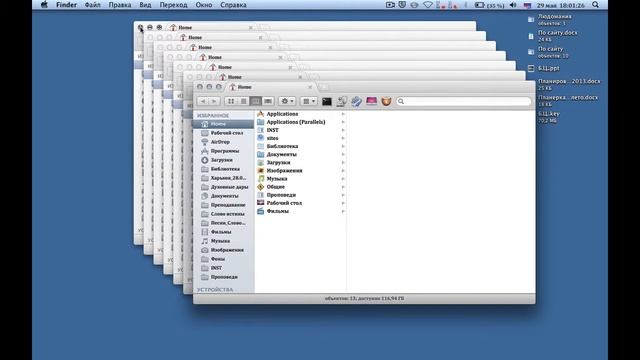Screen dimensions: 640x360
Task: Open Слово истины in the sidebar
Action: [223, 213]
